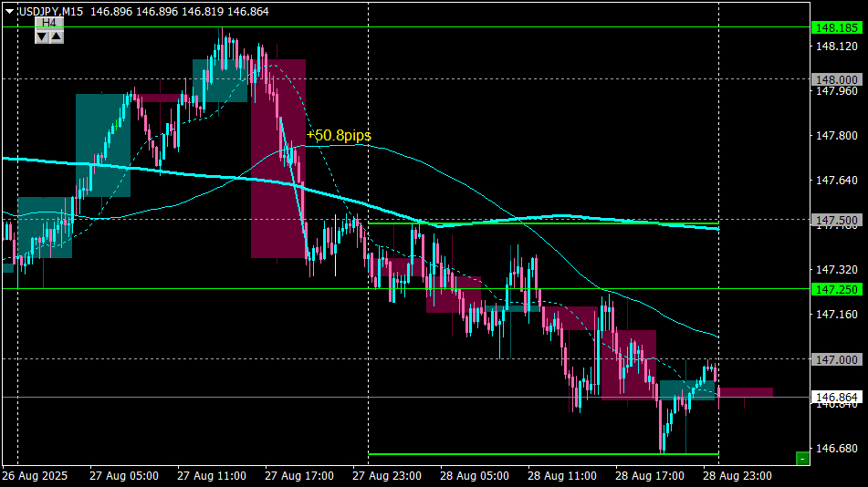Click the 27 Aug 05:00 time label
Screen dimensions: 868x487
(124, 476)
